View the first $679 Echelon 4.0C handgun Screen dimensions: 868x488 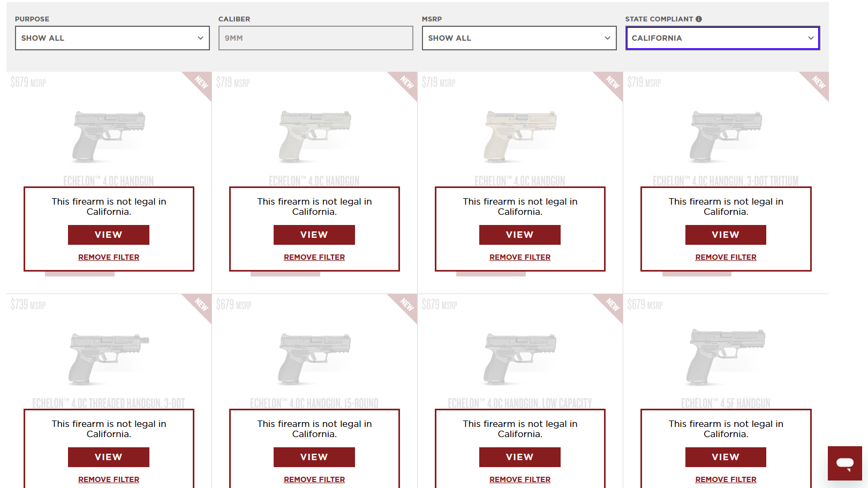click(109, 235)
